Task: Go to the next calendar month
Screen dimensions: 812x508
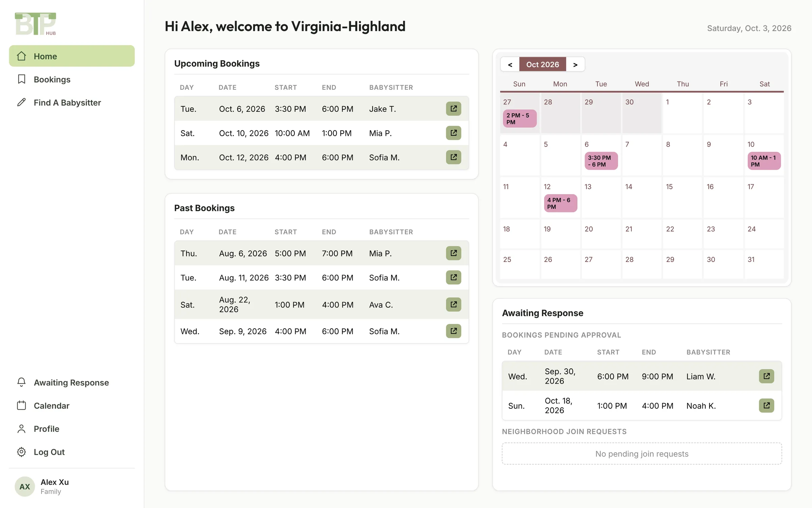Action: point(575,64)
